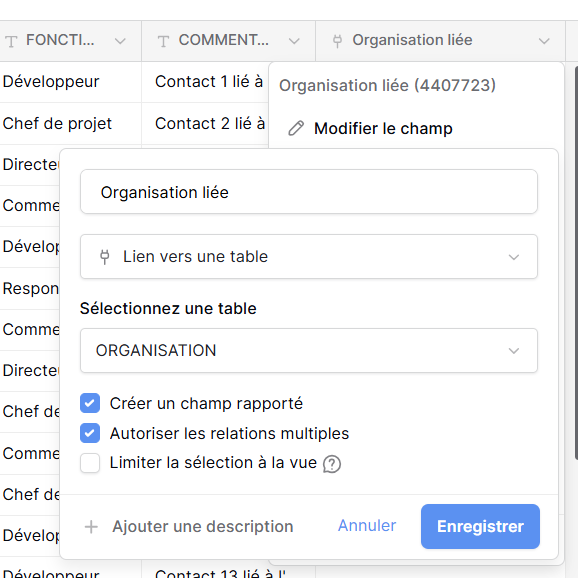The width and height of the screenshot is (578, 578).
Task: Click the Annuler link
Action: (367, 526)
